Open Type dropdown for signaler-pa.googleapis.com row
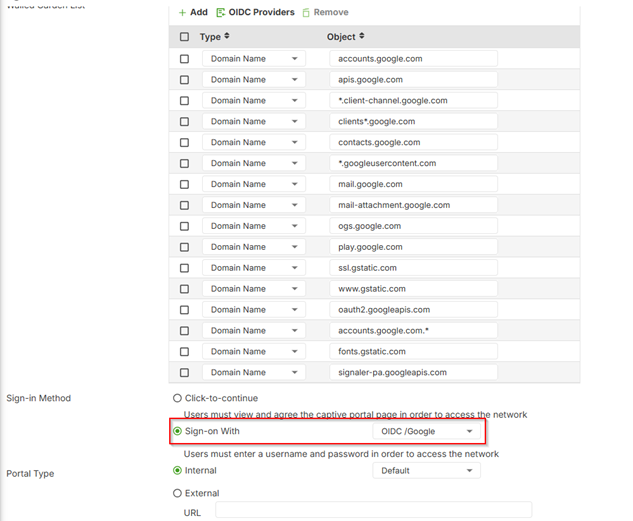The image size is (633, 521). coord(254,372)
